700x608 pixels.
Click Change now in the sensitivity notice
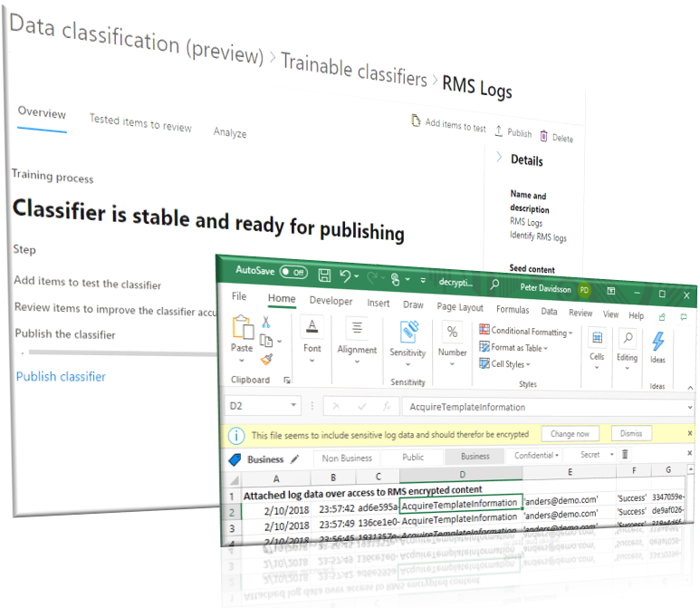point(570,434)
